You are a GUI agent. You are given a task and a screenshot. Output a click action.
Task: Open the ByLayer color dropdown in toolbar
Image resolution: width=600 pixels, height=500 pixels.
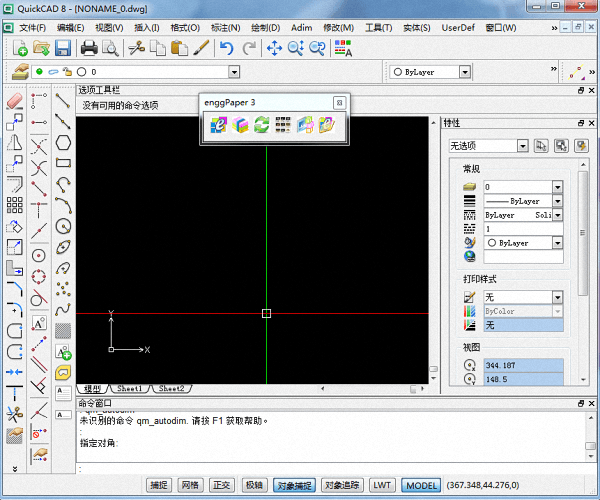click(465, 72)
